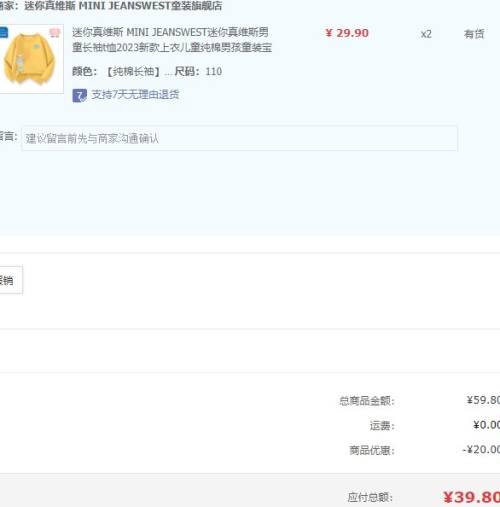Click the 运费 ¥0.00 amount

pyautogui.click(x=486, y=425)
